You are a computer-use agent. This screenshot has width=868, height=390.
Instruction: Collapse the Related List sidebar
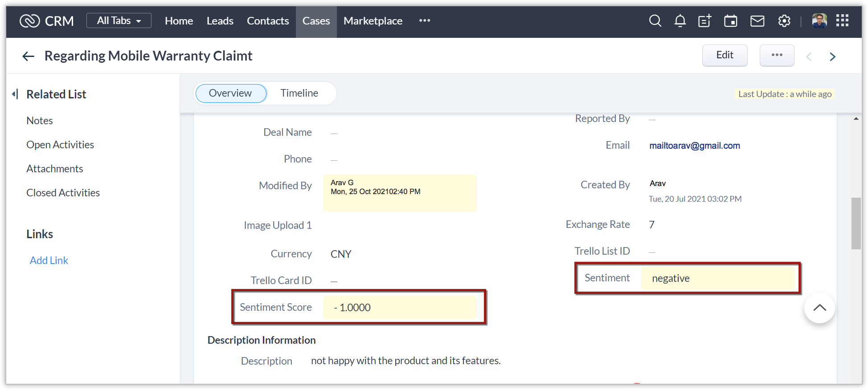click(15, 94)
